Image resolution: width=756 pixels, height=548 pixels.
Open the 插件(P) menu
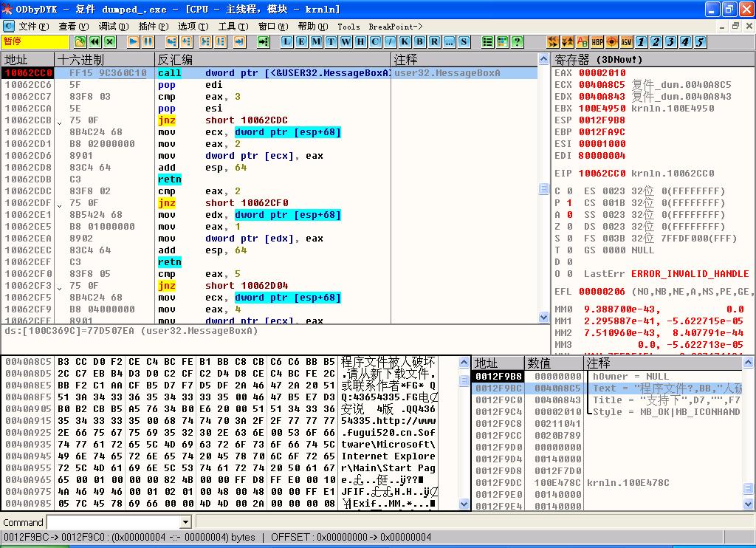[x=154, y=27]
